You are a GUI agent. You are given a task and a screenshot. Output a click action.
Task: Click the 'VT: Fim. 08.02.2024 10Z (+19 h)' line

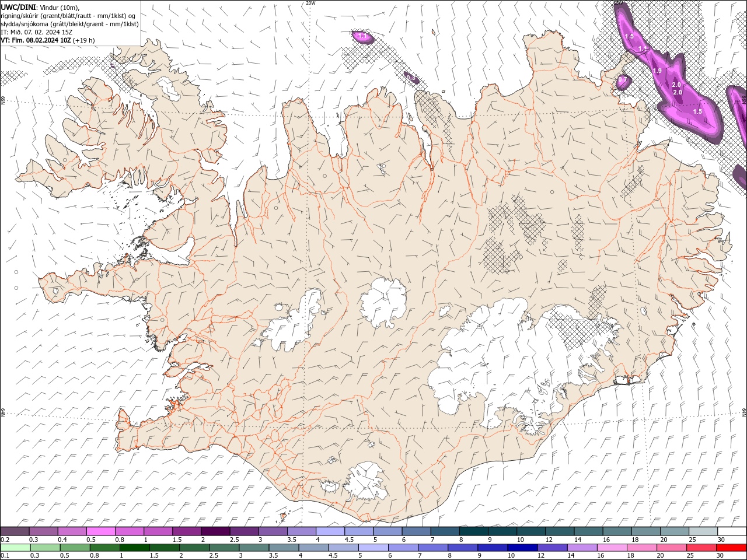48,40
